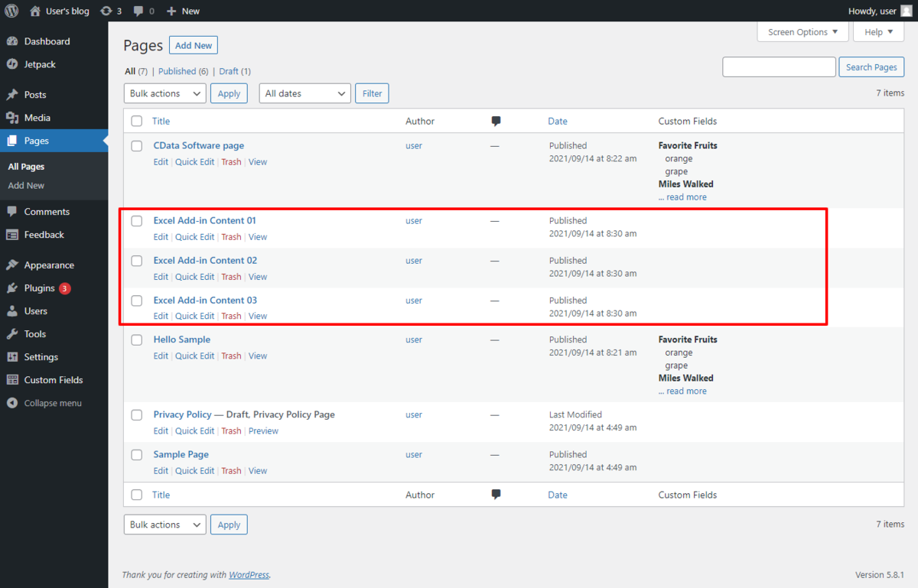
Task: Select the CData Software page checkbox
Action: 136,145
